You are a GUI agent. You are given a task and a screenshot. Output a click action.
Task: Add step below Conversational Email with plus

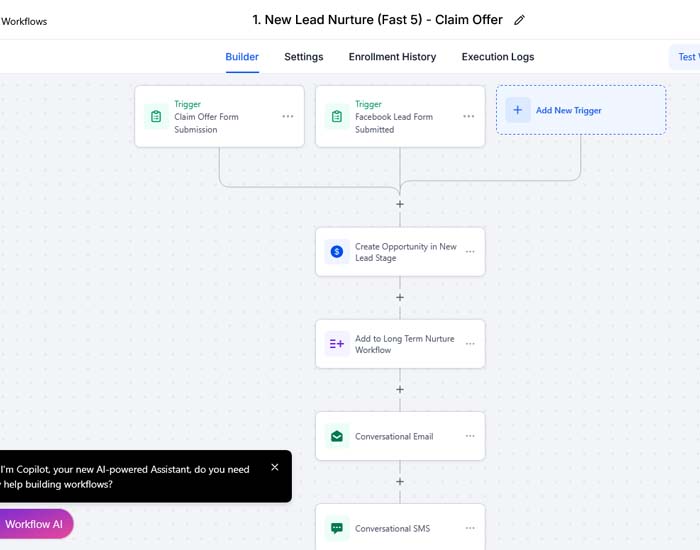pos(400,482)
